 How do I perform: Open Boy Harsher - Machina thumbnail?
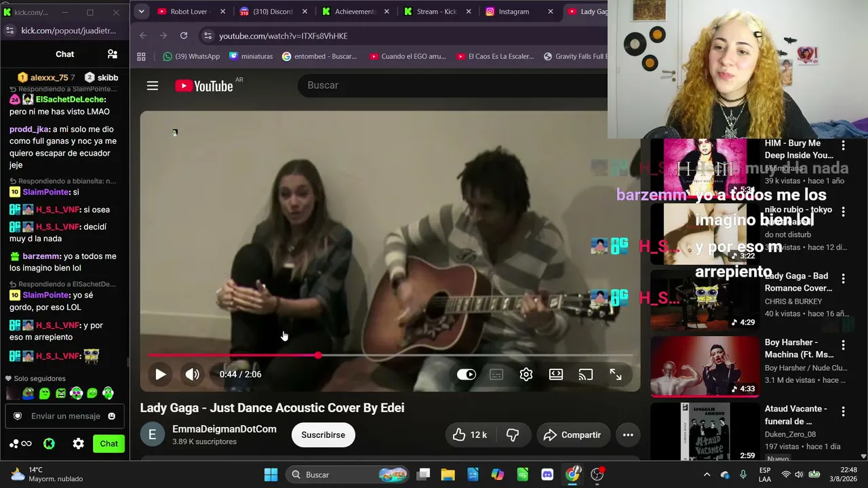(x=705, y=367)
